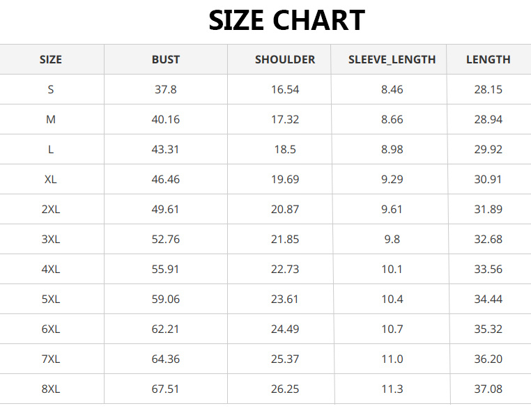Select the size XL row label
Image resolution: width=531 pixels, height=420 pixels.
coord(51,180)
